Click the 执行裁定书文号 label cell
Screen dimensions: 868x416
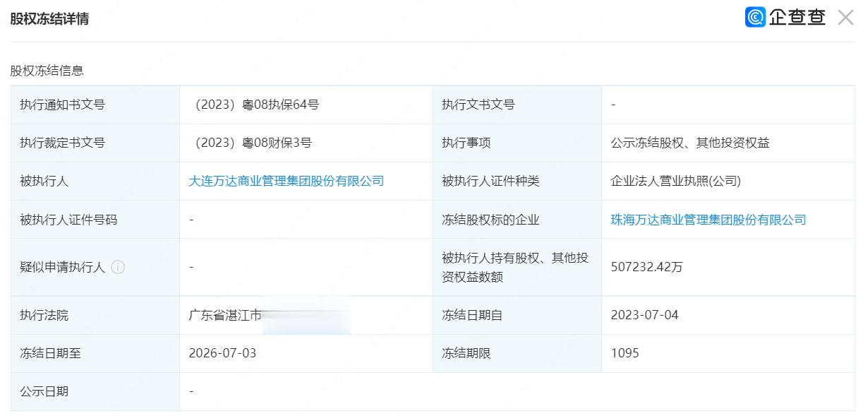95,143
